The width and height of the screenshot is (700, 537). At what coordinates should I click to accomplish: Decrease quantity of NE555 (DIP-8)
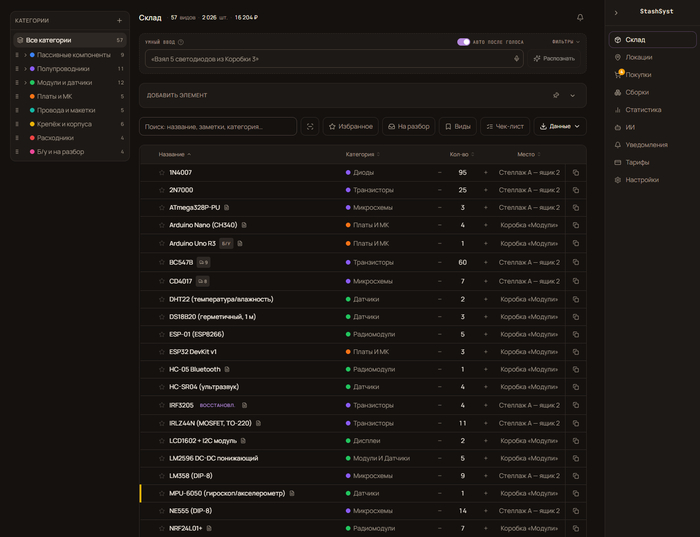coord(440,511)
